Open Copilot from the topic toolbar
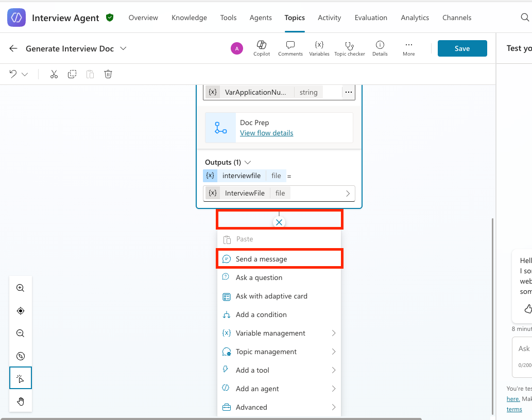 coord(261,48)
